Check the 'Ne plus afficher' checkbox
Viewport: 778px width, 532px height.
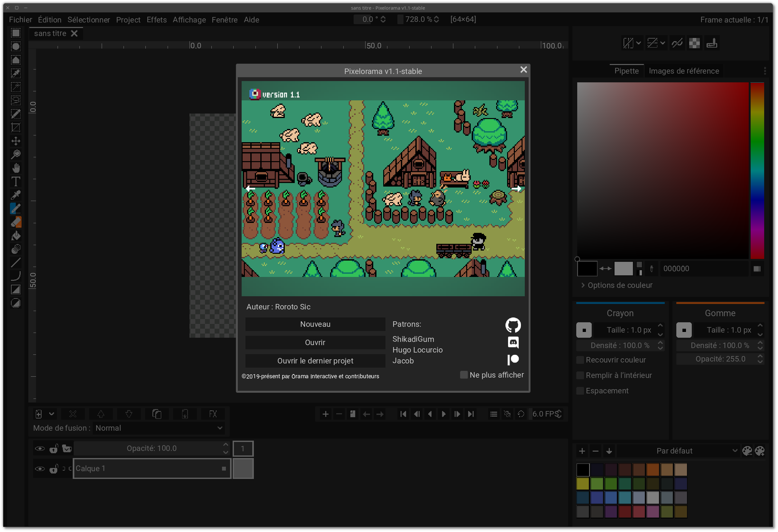coord(464,375)
